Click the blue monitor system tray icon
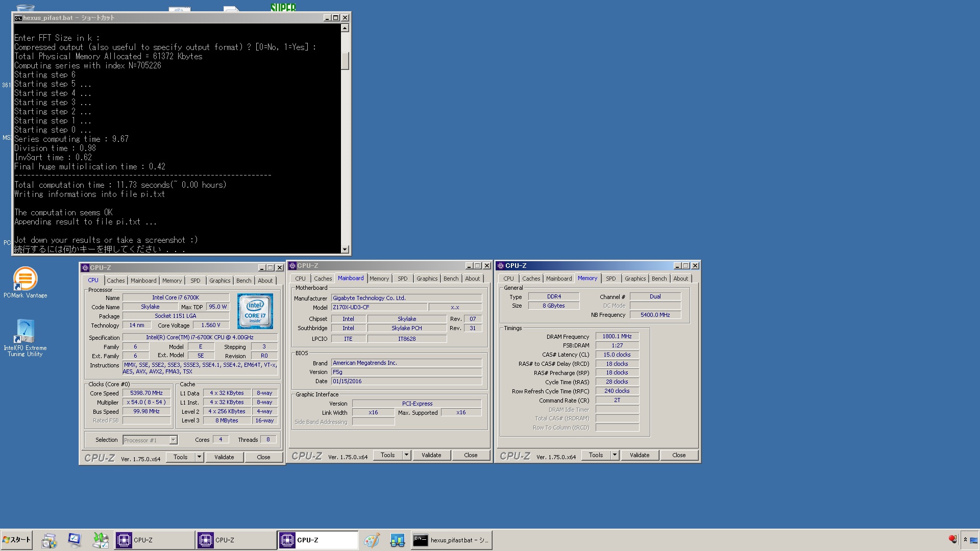This screenshot has height=551, width=980. [974, 540]
